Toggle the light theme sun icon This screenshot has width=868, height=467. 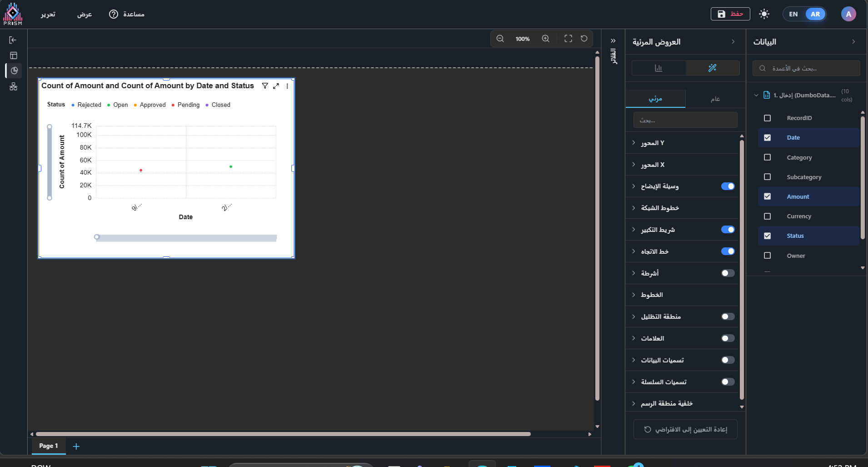[764, 14]
